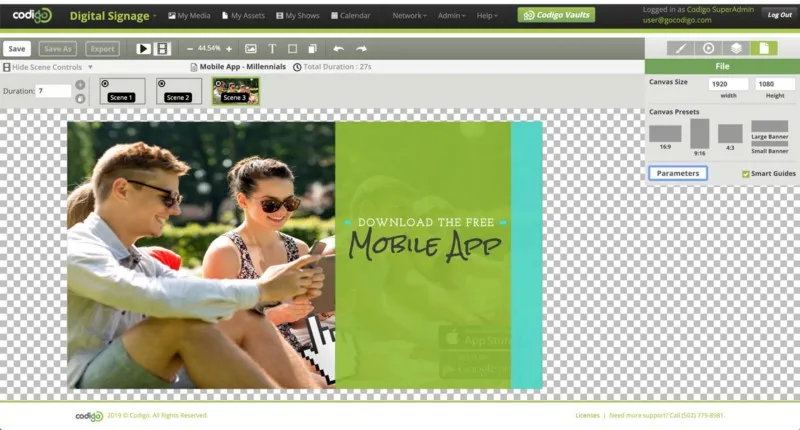
Task: Insert an image using the image tool
Action: 251,48
